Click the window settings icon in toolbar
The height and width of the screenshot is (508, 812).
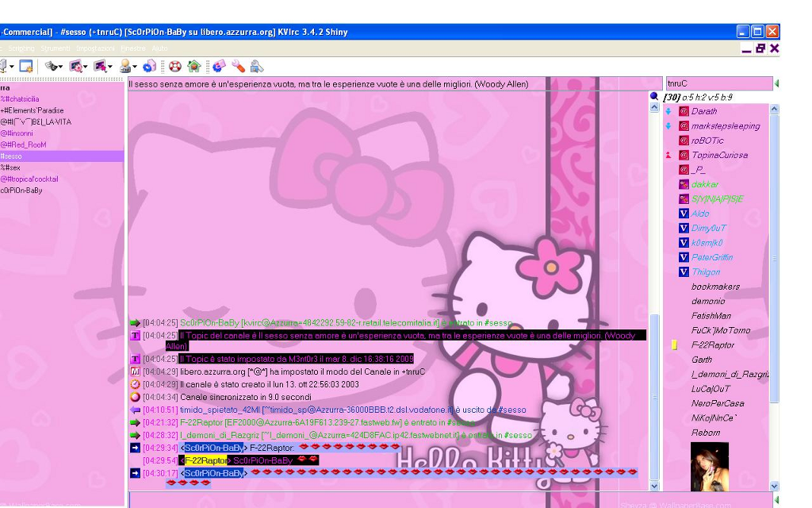(x=26, y=67)
